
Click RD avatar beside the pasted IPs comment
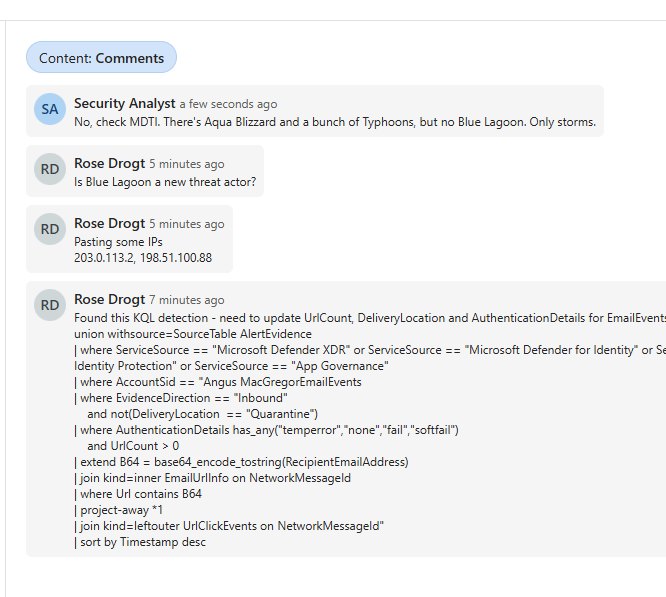[50, 229]
